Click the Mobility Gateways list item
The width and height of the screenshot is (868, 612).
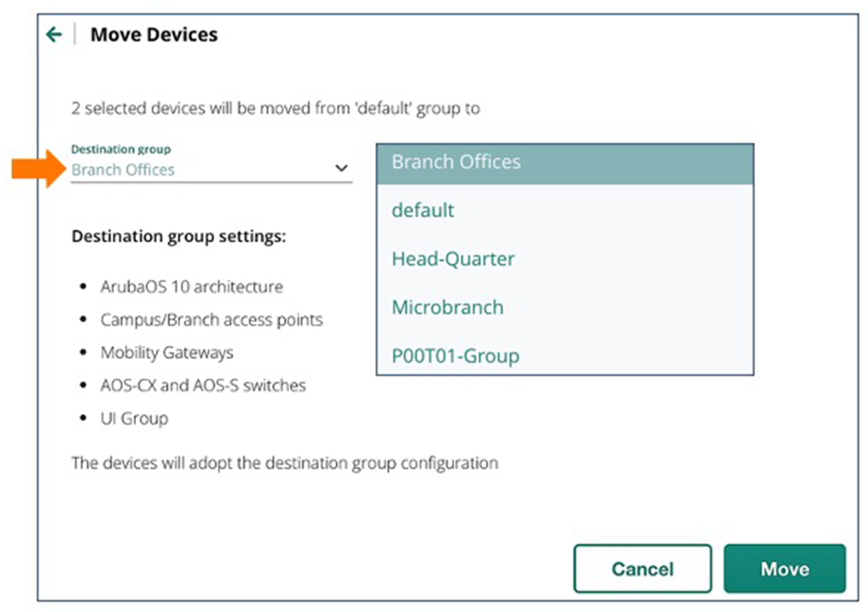pyautogui.click(x=167, y=353)
